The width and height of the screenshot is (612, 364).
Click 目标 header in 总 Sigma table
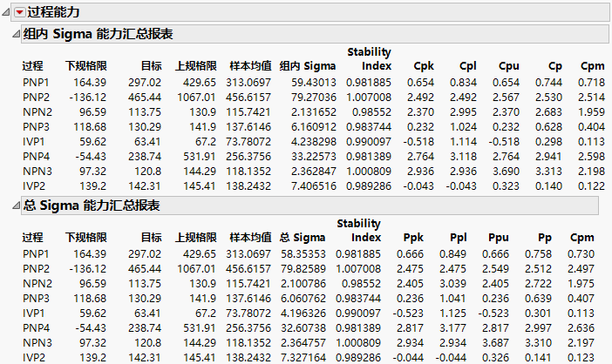point(151,238)
